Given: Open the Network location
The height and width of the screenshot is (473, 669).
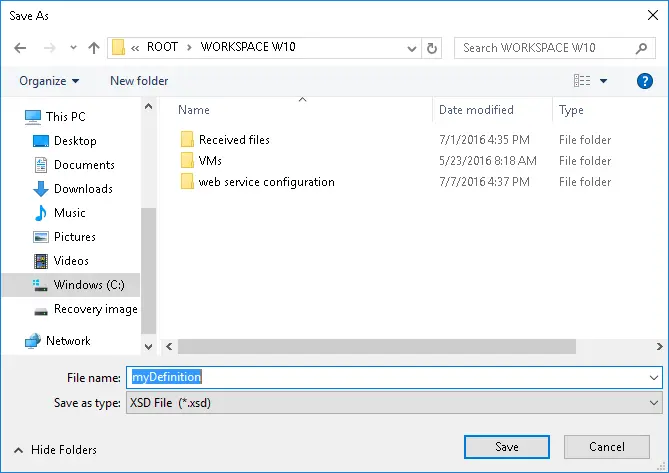Looking at the screenshot, I should tap(58, 341).
